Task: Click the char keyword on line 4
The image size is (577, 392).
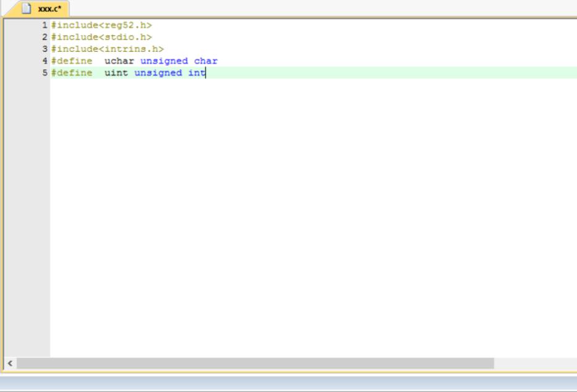Action: (x=206, y=61)
